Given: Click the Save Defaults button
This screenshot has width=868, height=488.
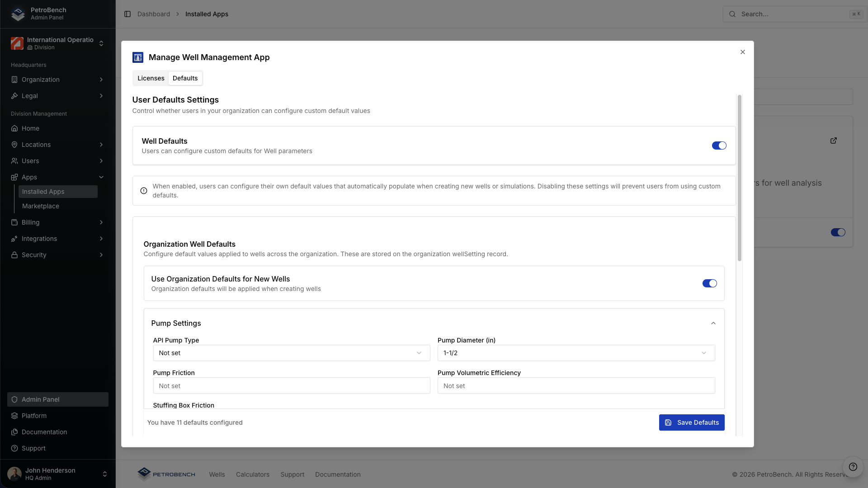Looking at the screenshot, I should (692, 422).
